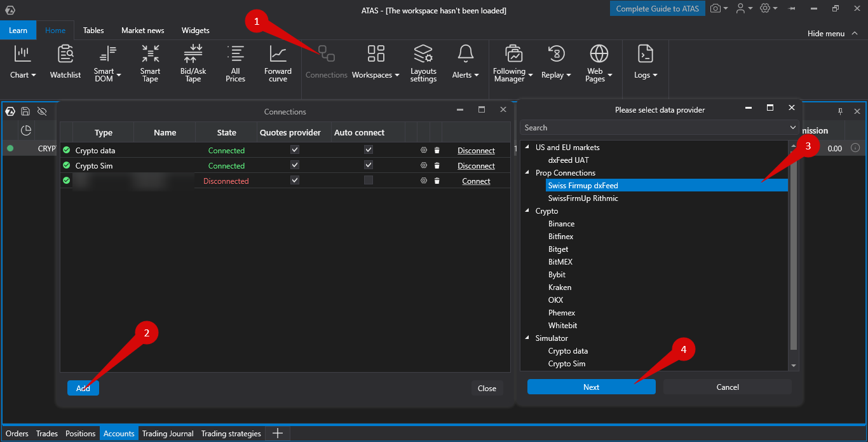Select SwissFirmUp Rithmic provider
Screen dimensions: 868x442
(x=583, y=198)
